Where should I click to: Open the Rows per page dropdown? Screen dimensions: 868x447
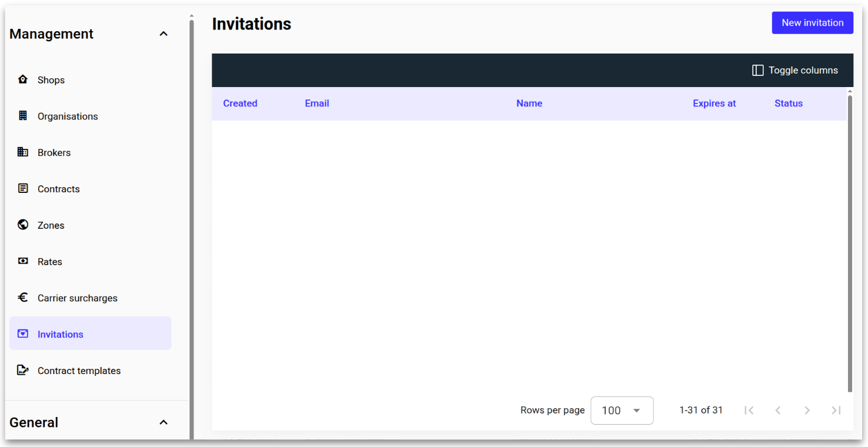(x=622, y=410)
